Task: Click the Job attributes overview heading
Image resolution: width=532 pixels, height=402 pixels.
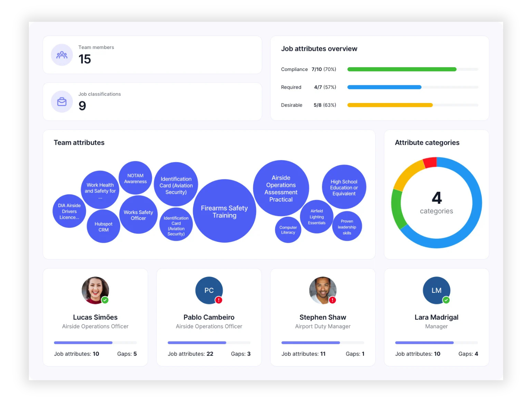Action: (x=319, y=49)
